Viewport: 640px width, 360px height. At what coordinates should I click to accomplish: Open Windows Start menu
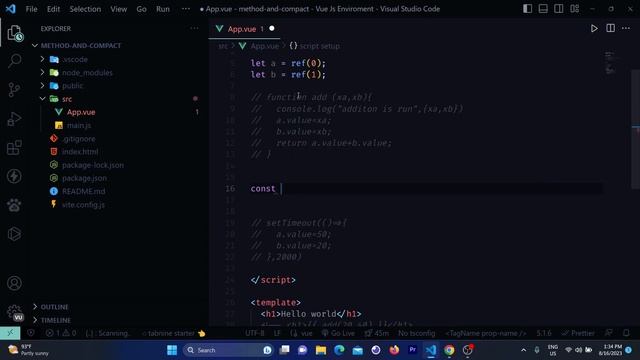(172, 350)
